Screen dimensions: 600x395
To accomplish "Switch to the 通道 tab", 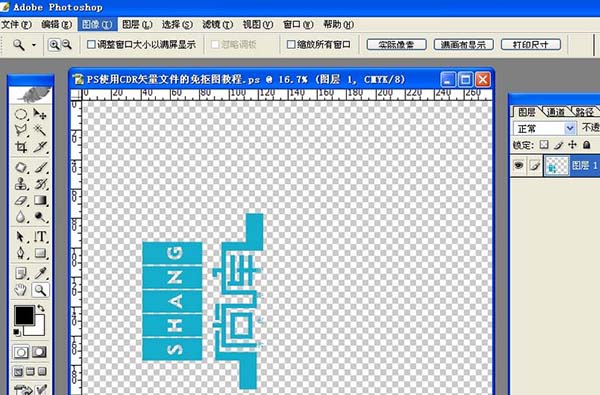I will tap(556, 112).
